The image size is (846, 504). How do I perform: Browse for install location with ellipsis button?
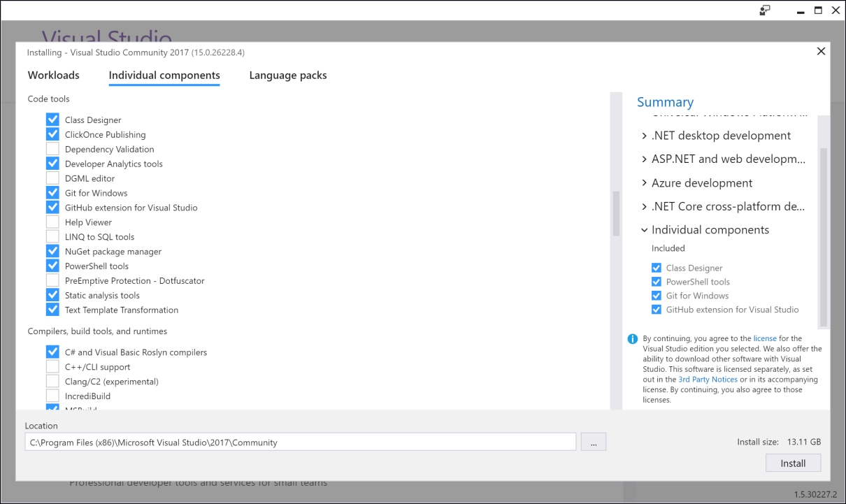[593, 442]
